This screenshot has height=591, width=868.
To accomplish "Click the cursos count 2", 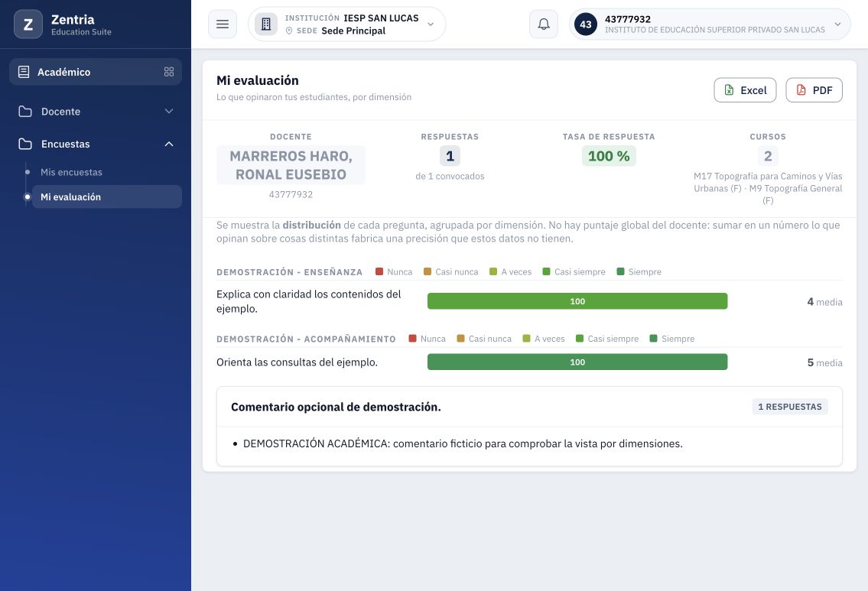I will (x=768, y=156).
